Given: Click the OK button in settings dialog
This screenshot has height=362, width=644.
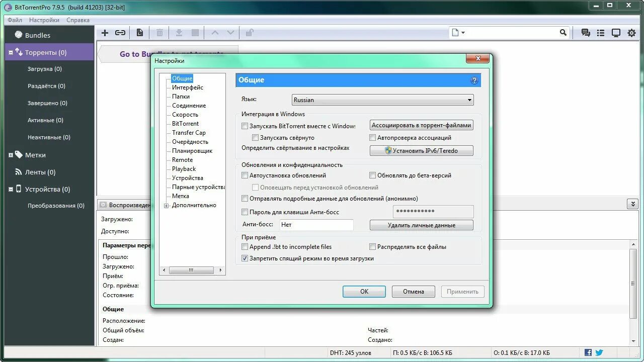Looking at the screenshot, I should (364, 292).
